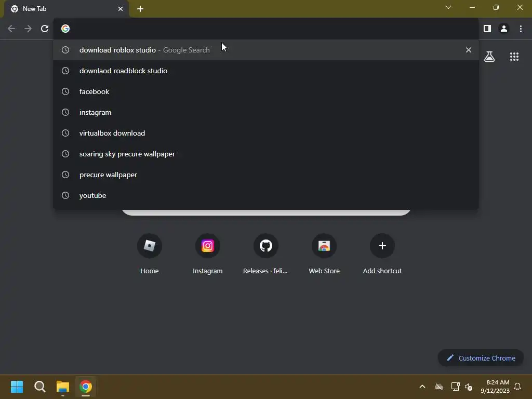
Task: Open the Instagram shortcut
Action: coord(208,254)
